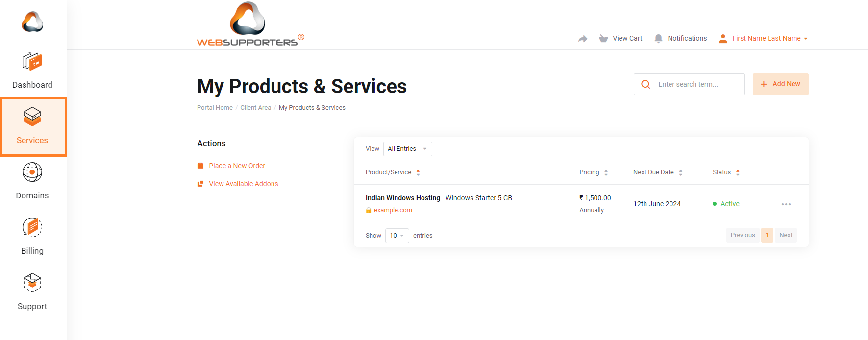Click Place a New Order link
The height and width of the screenshot is (340, 868).
pos(237,166)
